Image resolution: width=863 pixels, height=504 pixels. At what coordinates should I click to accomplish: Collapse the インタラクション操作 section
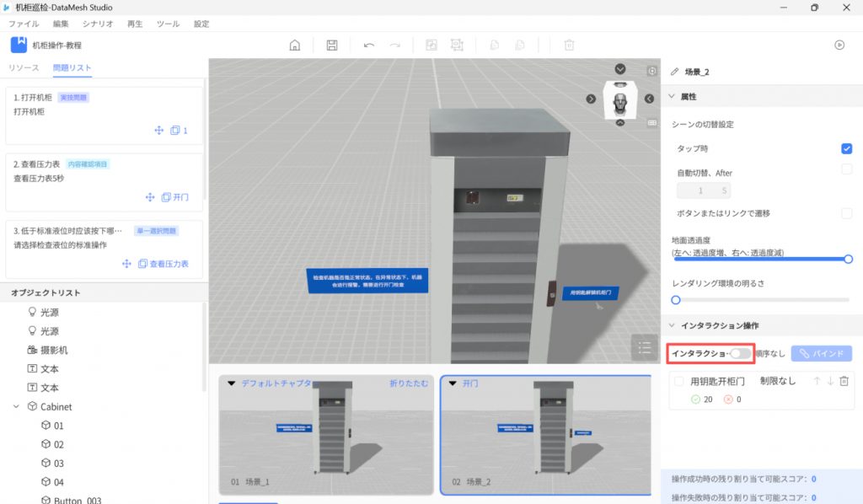[x=673, y=325]
